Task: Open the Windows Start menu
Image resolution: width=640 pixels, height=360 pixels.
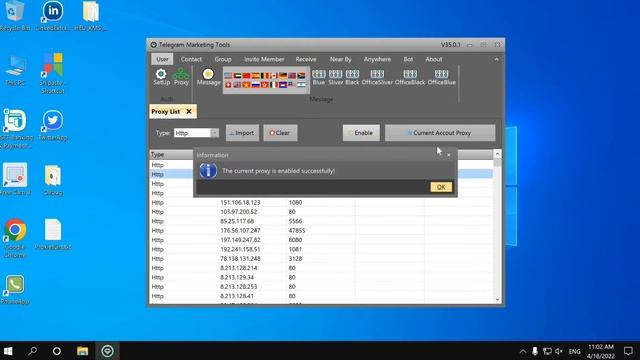Action: 8,351
